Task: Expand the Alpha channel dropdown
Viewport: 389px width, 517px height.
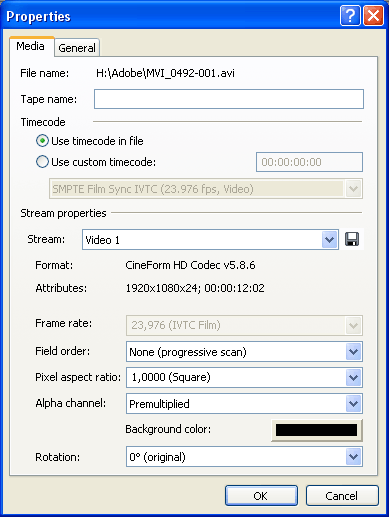Action: (244, 404)
